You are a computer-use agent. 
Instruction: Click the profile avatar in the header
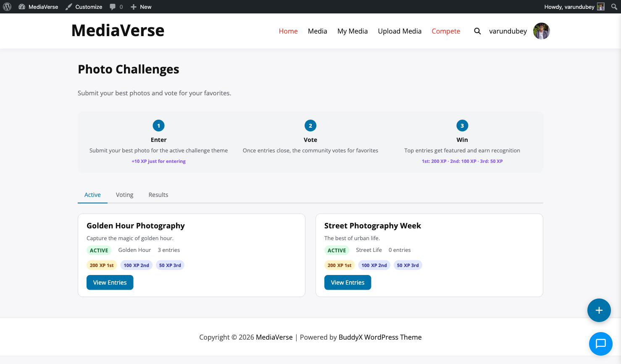point(541,31)
